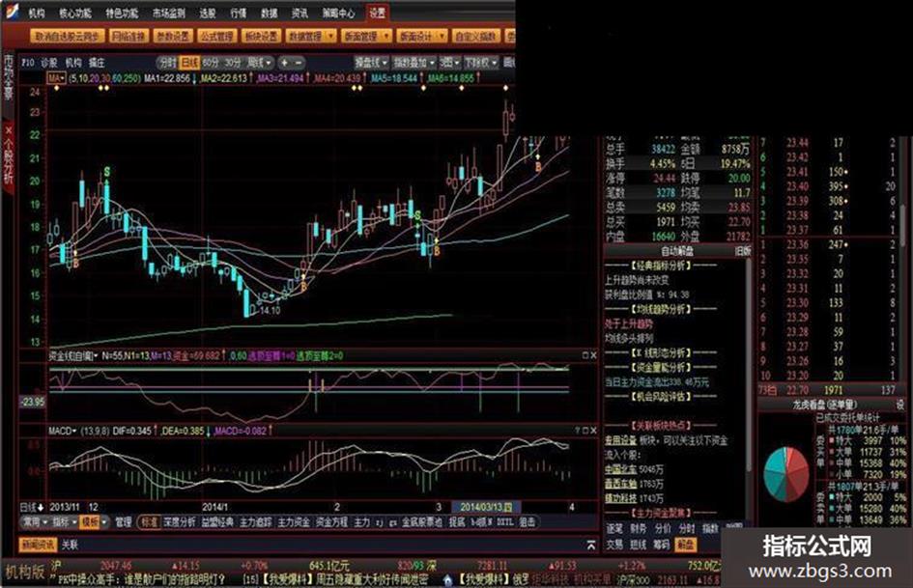Switch chart to 日线 period
913x588 pixels.
[x=189, y=63]
